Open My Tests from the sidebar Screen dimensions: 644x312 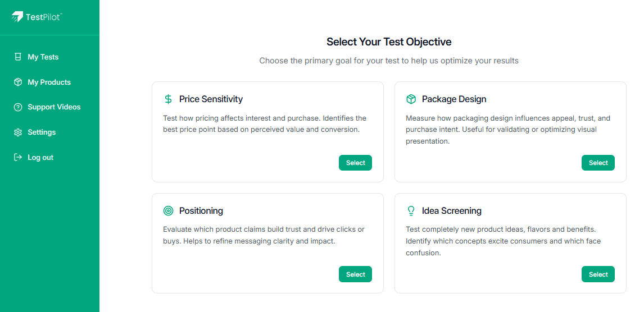pyautogui.click(x=43, y=57)
